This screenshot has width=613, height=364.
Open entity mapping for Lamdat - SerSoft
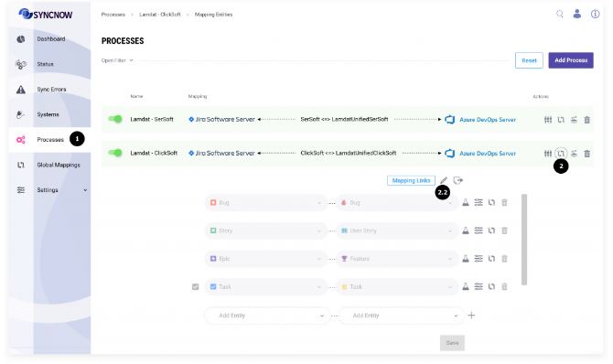click(561, 120)
